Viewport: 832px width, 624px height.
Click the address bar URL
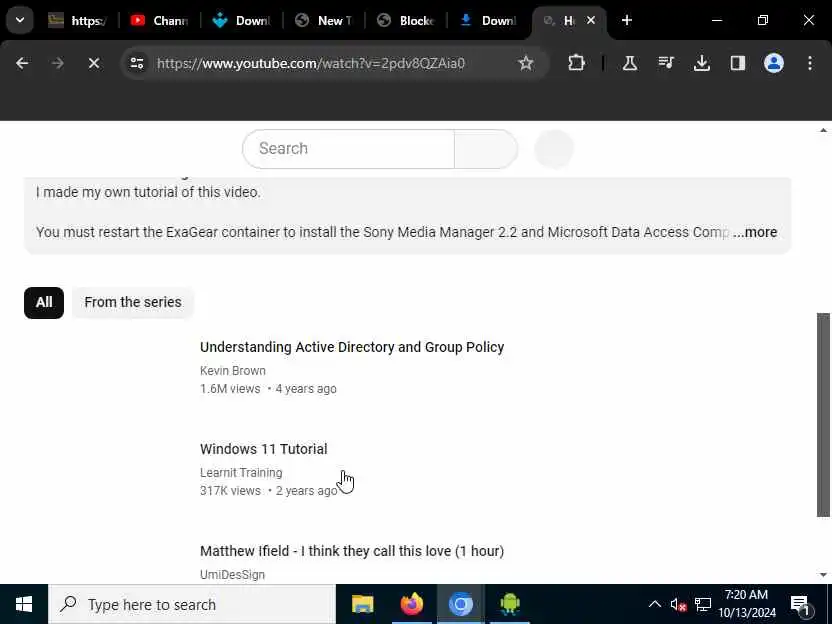click(311, 64)
